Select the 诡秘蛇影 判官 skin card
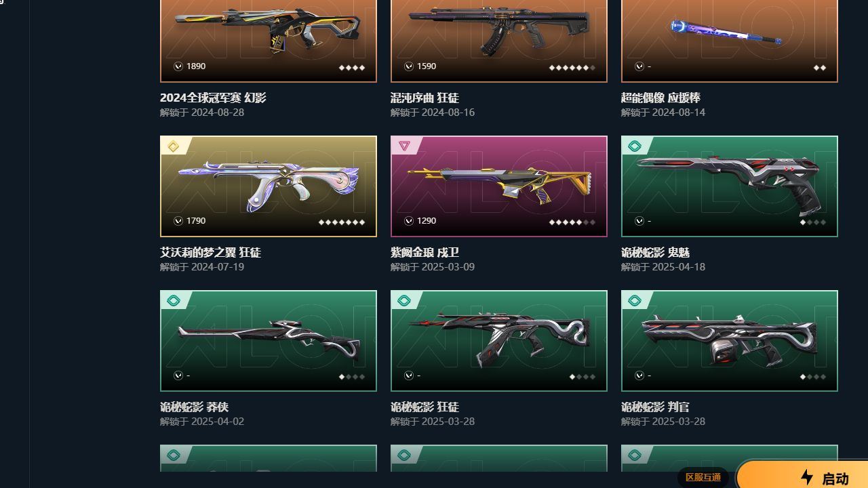This screenshot has height=488, width=868. pos(730,341)
